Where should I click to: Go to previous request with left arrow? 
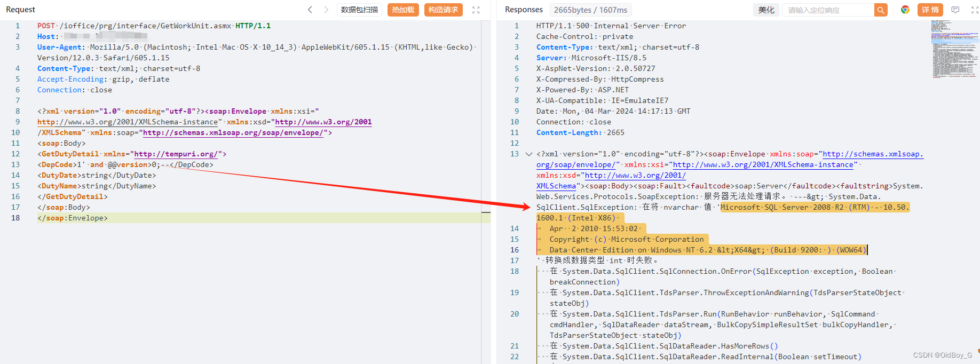coord(310,10)
